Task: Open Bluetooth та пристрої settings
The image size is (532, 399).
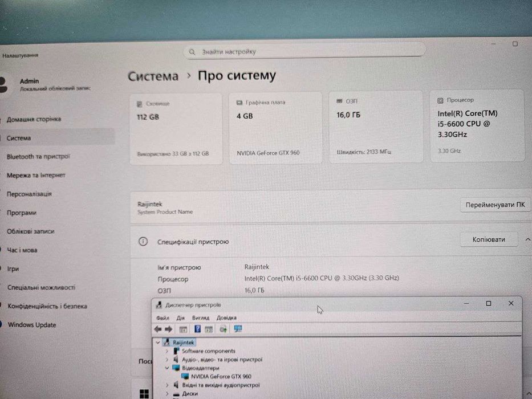Action: pos(38,157)
